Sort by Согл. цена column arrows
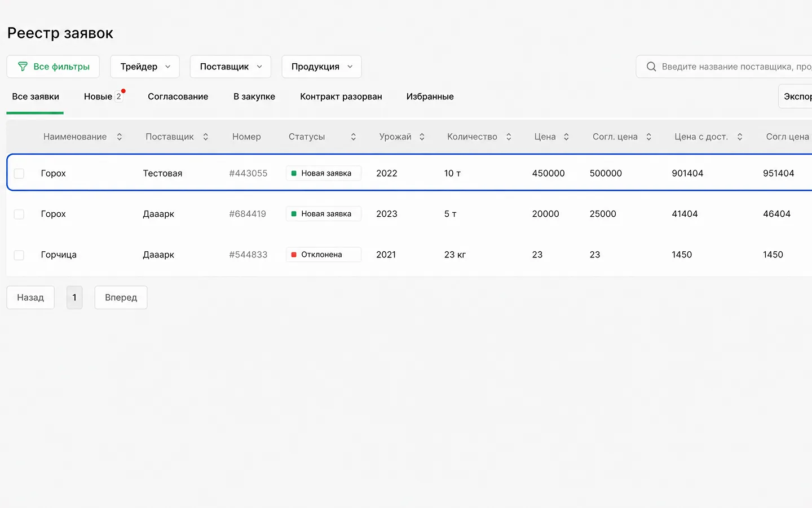The height and width of the screenshot is (508, 812). click(x=649, y=137)
